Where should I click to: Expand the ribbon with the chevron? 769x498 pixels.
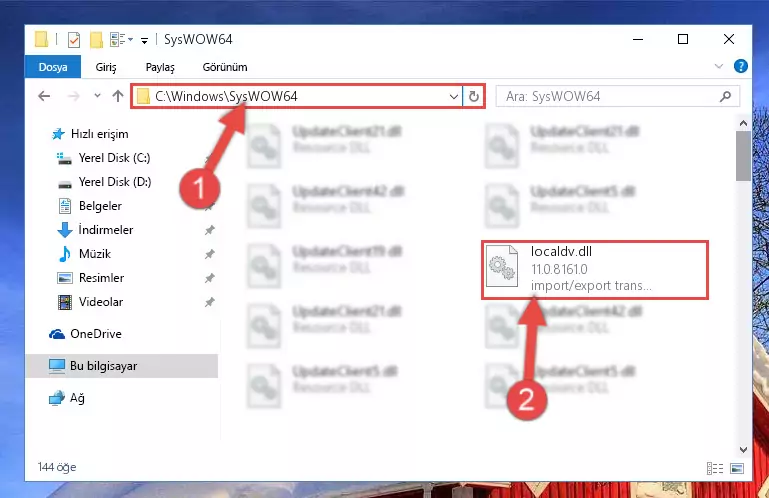point(718,66)
